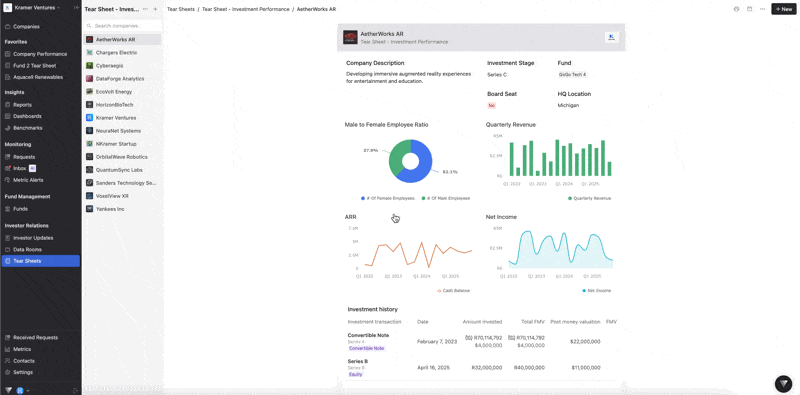Open Fund 2 Tear Sheet favorite
Image resolution: width=800 pixels, height=395 pixels.
34,66
